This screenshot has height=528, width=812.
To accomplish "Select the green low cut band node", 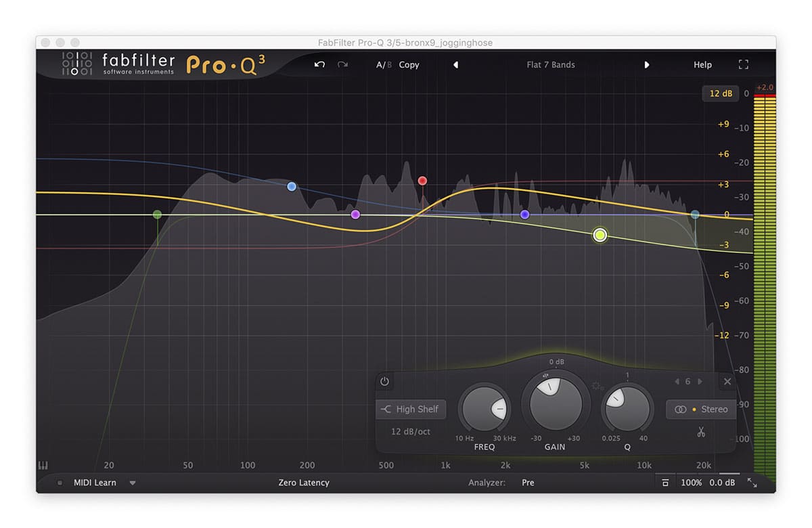I will coord(157,215).
